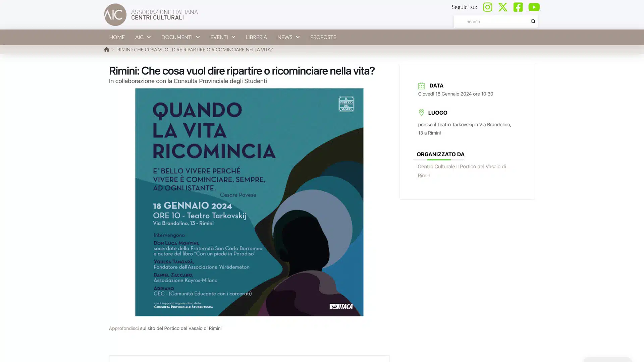Click the Approfondisci link

(x=124, y=328)
